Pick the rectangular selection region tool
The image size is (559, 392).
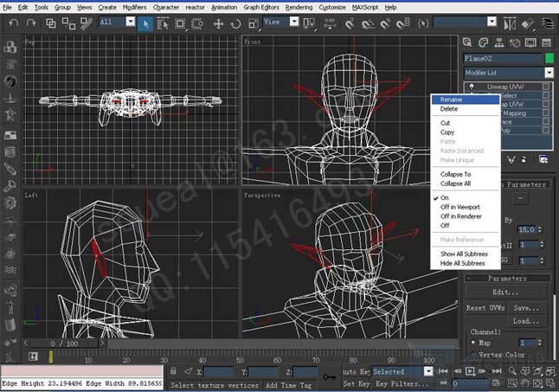(x=180, y=24)
